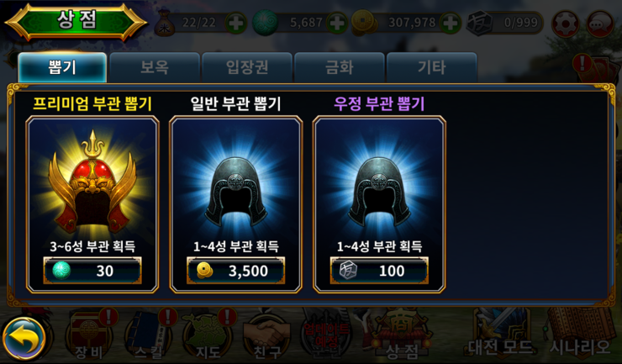The height and width of the screenshot is (364, 622).
Task: Open the chat speech bubble icon
Action: [x=600, y=24]
